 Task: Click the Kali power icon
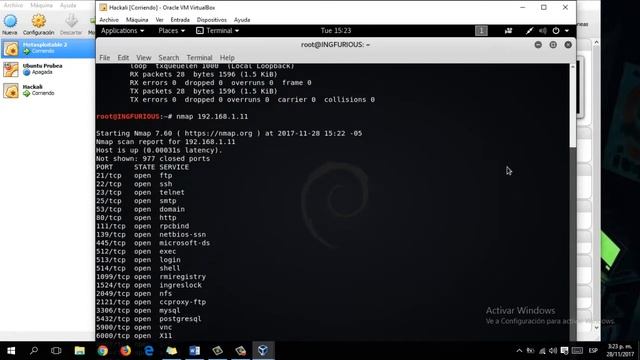click(x=556, y=31)
